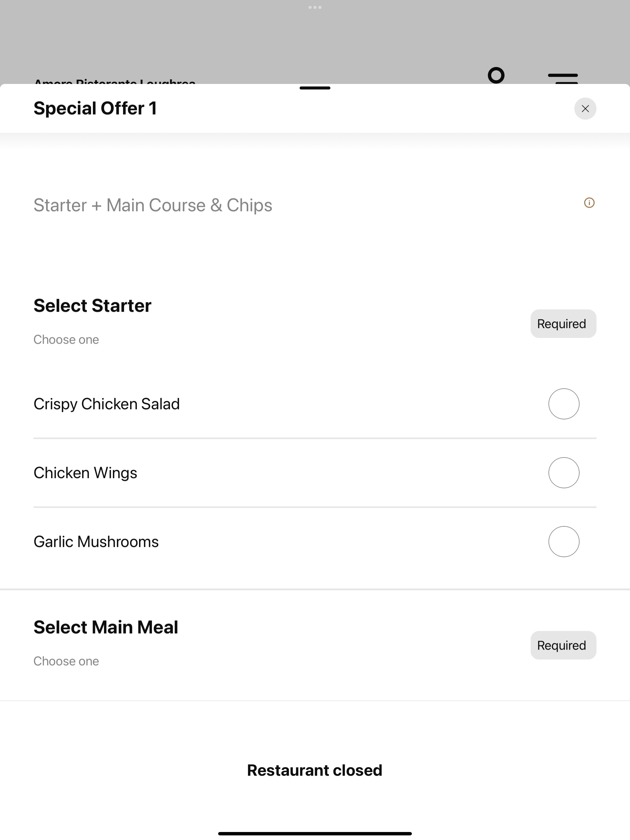Image resolution: width=630 pixels, height=840 pixels.
Task: Tap the three-dot multitasking indicator at top
Action: (x=315, y=7)
